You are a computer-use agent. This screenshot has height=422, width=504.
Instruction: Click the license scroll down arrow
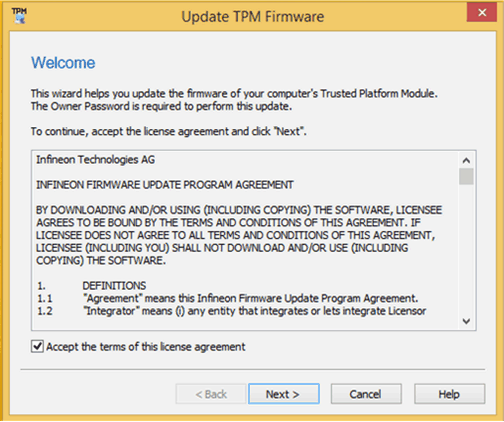(466, 321)
